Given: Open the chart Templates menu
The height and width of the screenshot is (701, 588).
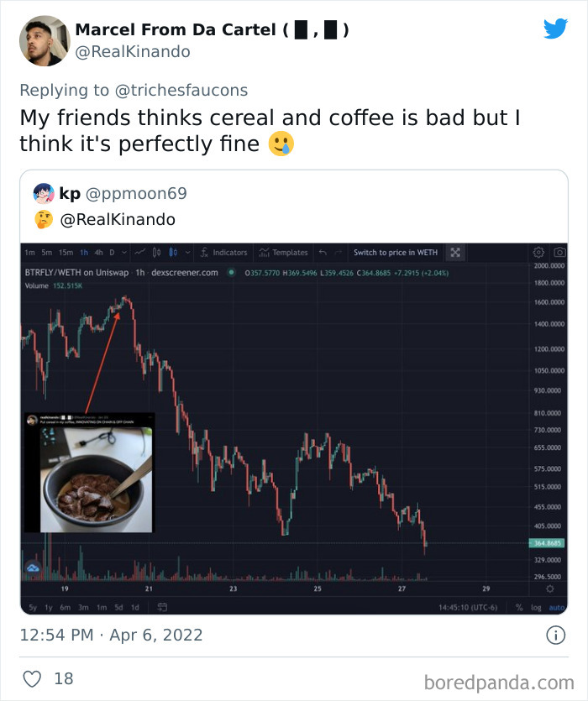Looking at the screenshot, I should coord(283,253).
